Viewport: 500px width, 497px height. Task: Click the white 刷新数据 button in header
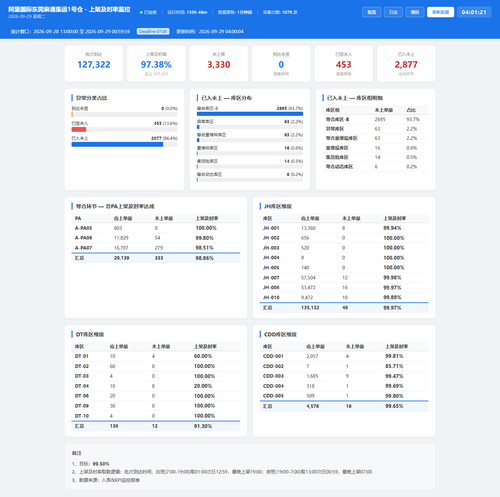(440, 12)
